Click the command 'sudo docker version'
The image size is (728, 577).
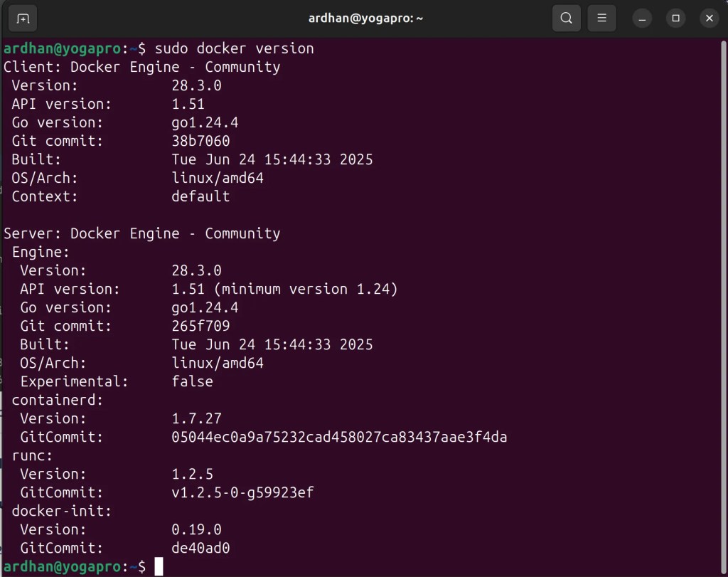click(234, 48)
